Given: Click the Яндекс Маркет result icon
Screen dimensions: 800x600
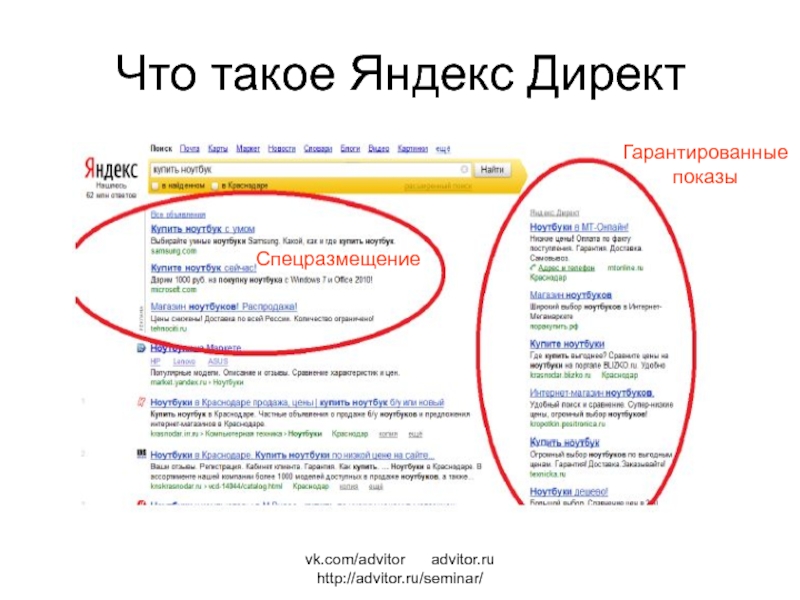Looking at the screenshot, I should [141, 348].
